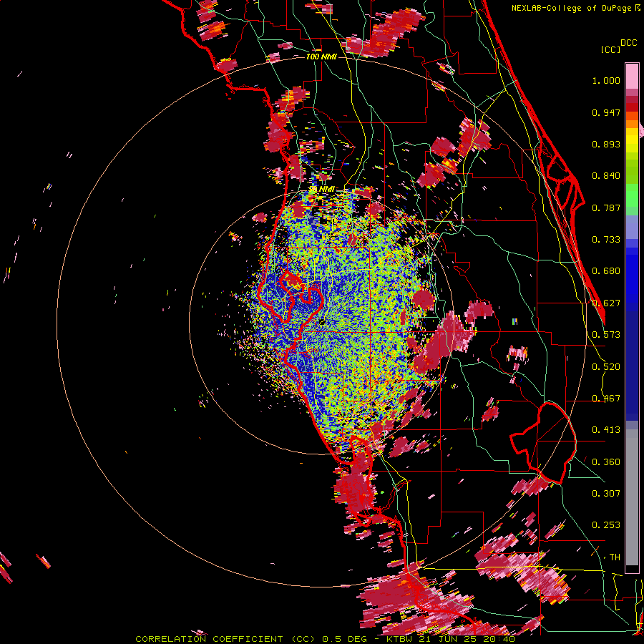Click the bright green color bar segment near 0.787
644x644 pixels.
click(x=632, y=199)
